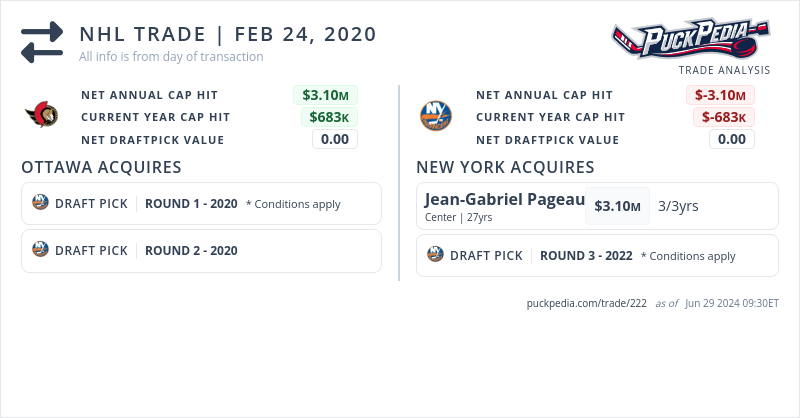Image resolution: width=800 pixels, height=418 pixels.
Task: Click Ottawa's 0.00 net draftpick value
Action: tap(334, 139)
